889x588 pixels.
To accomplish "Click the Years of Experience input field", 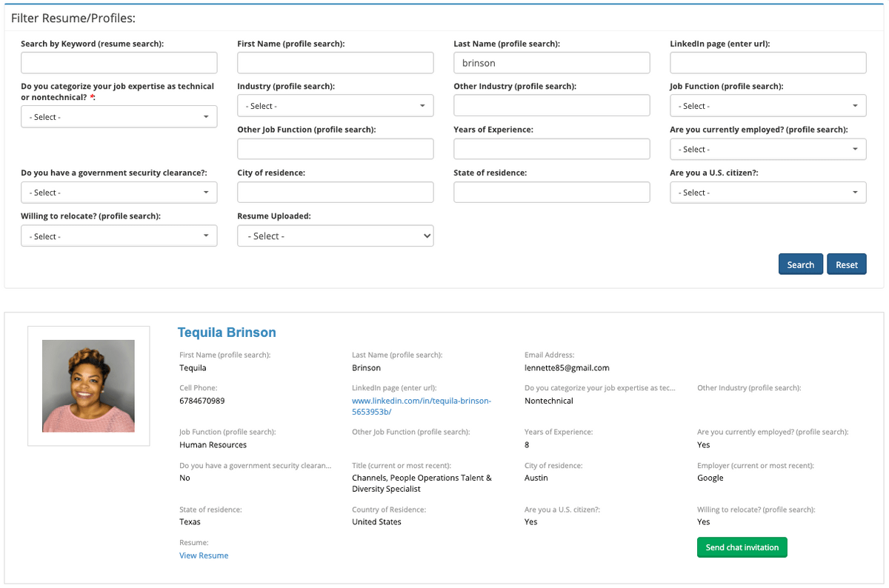I will point(551,149).
